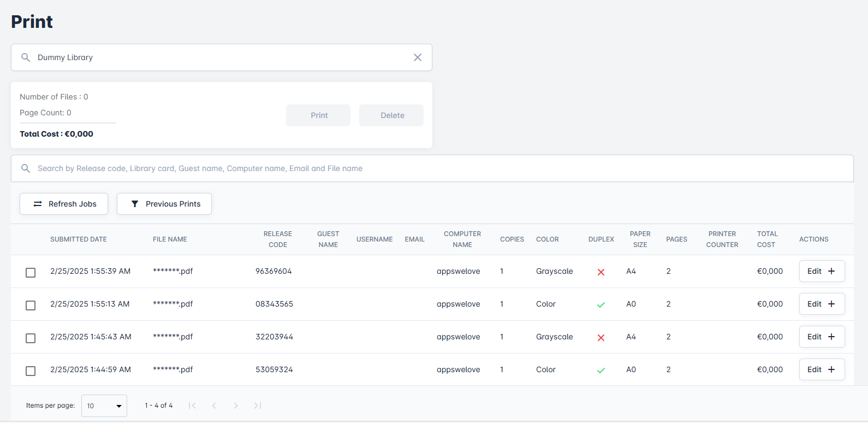Open the Previous Prints filter
The image size is (868, 423).
pos(164,204)
